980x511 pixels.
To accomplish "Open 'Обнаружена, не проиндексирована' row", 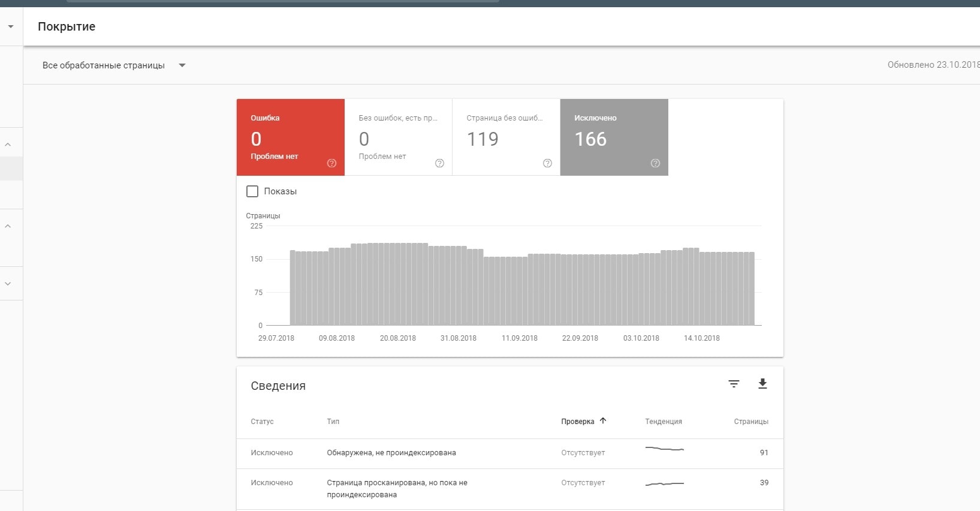I will (391, 453).
